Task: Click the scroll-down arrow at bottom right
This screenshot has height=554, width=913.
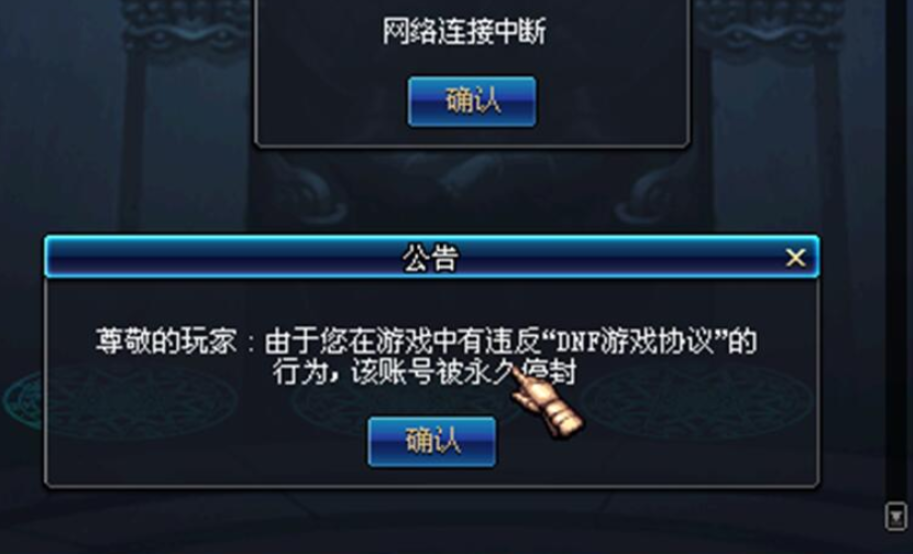Action: pyautogui.click(x=896, y=517)
